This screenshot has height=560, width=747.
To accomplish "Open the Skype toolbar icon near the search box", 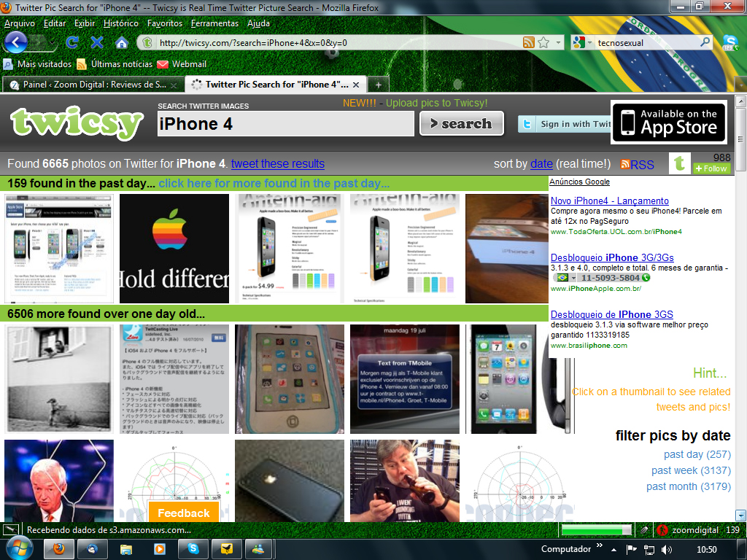I will point(730,42).
